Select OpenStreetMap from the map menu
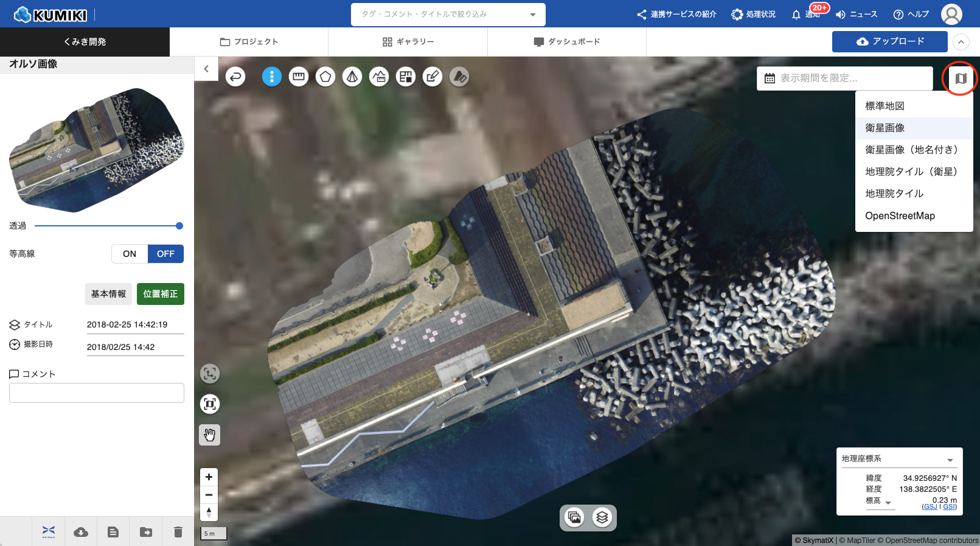Screen dimensions: 980x546 [900, 215]
